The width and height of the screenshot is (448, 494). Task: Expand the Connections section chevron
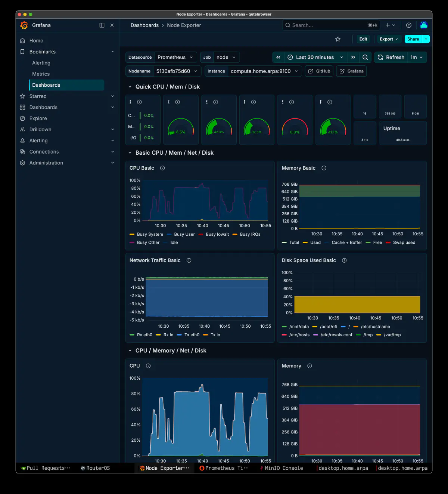tap(112, 152)
